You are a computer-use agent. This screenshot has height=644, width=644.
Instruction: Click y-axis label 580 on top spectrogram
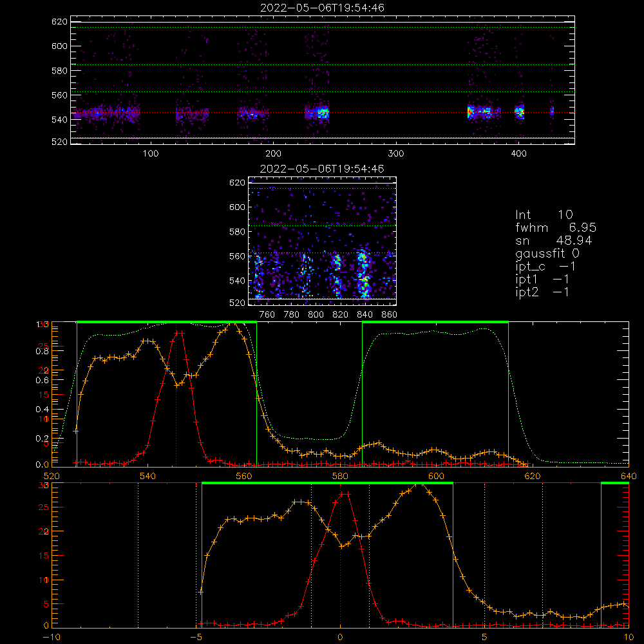(x=59, y=71)
